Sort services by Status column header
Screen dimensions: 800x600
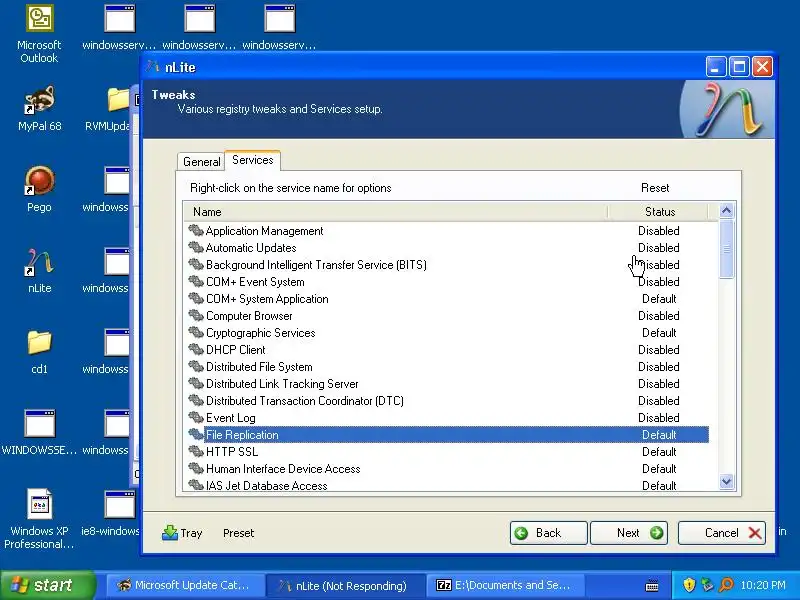point(659,212)
